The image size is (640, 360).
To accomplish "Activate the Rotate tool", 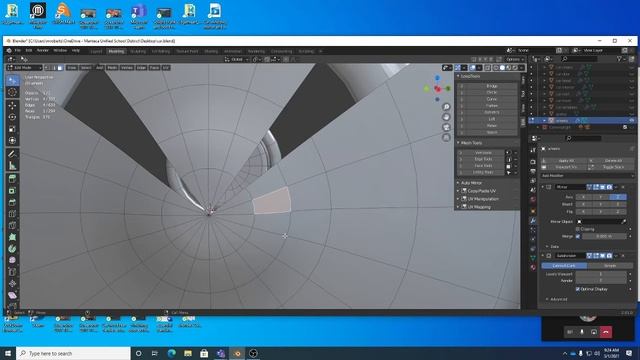I will tap(12, 117).
